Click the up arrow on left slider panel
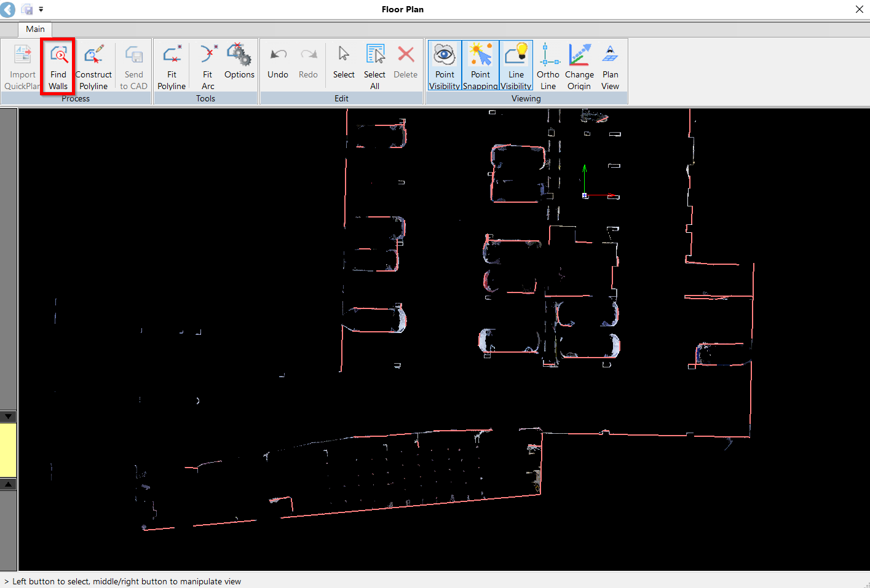This screenshot has height=588, width=870. [8, 484]
